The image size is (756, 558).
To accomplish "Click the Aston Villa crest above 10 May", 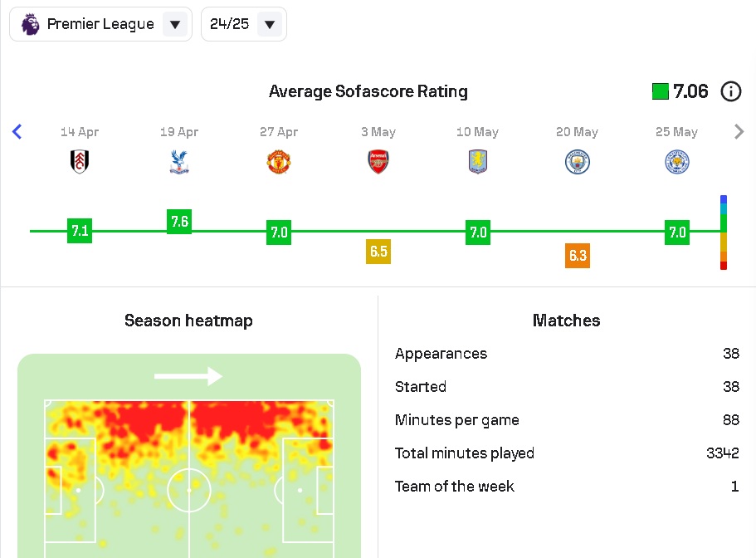I will coord(478,162).
